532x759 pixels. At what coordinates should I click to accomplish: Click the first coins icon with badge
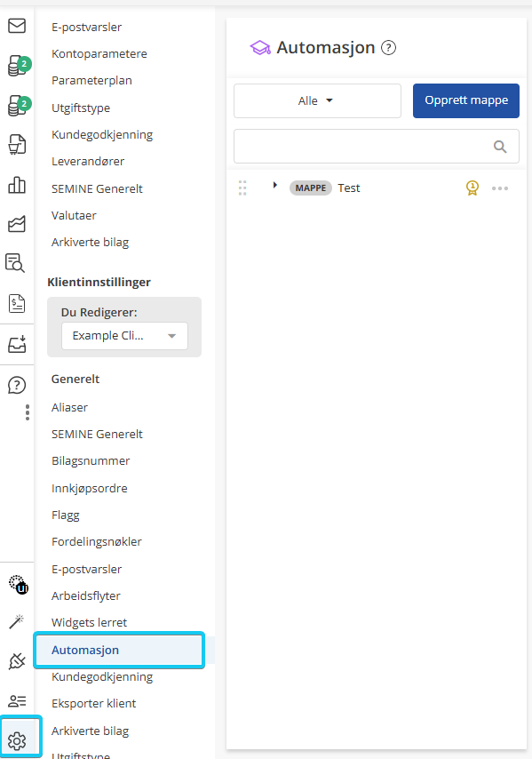pos(19,66)
